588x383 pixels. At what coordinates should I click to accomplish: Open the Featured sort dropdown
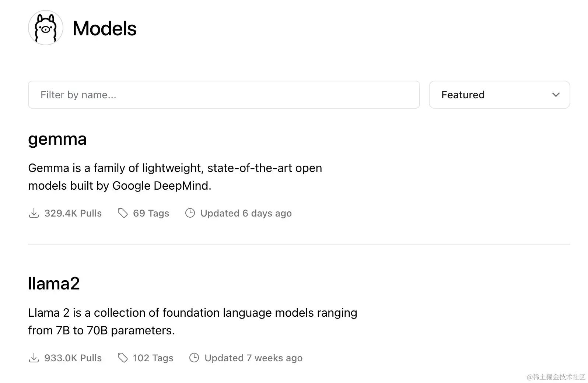coord(499,95)
